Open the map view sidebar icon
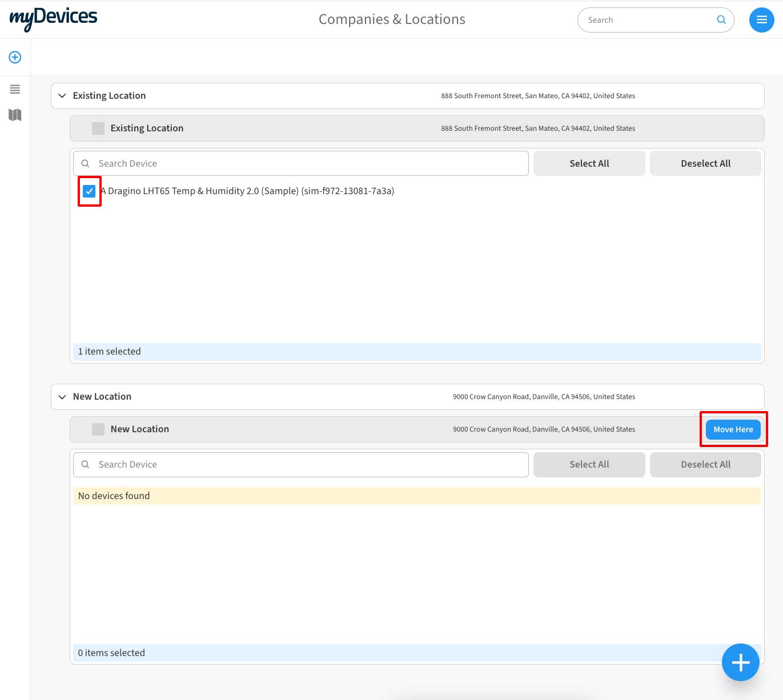The width and height of the screenshot is (783, 700). (x=15, y=115)
